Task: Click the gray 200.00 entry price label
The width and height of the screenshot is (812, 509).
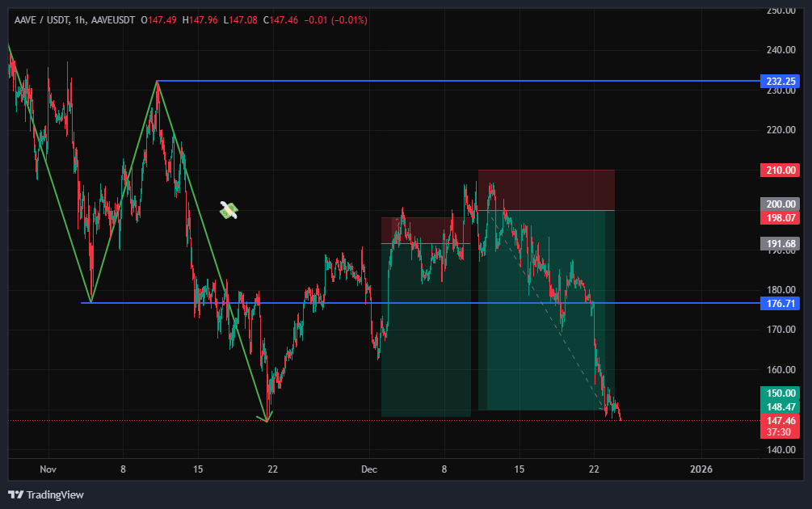Action: (x=780, y=204)
